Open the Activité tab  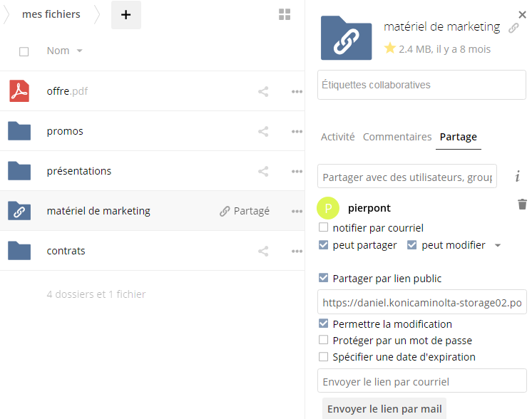coord(337,137)
